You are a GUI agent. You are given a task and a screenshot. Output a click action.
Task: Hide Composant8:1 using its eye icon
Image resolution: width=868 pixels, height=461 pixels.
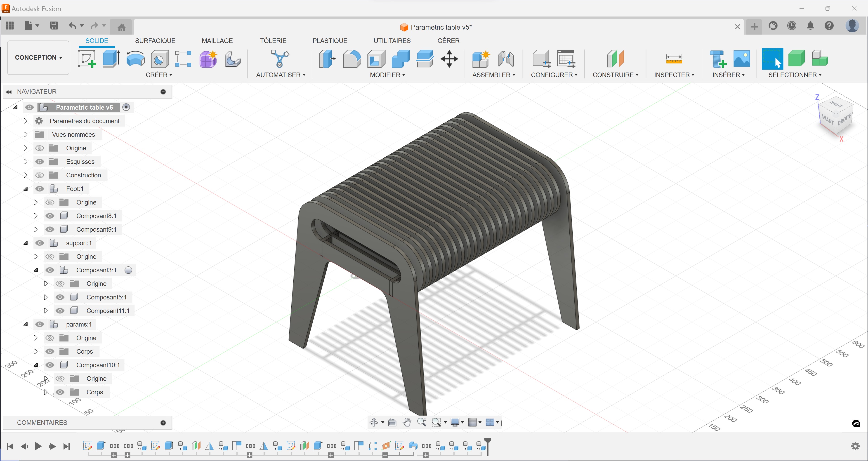[50, 216]
